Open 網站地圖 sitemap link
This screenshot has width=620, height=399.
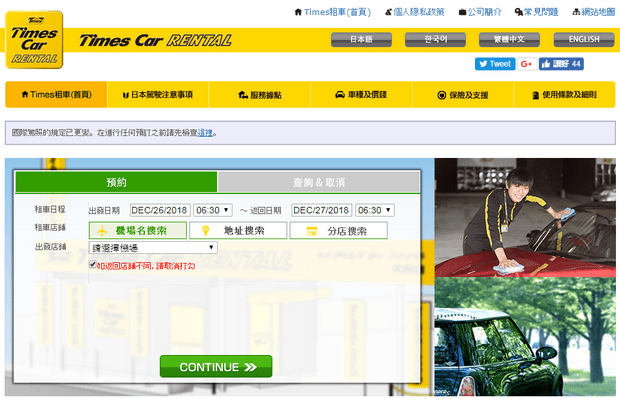click(x=594, y=12)
